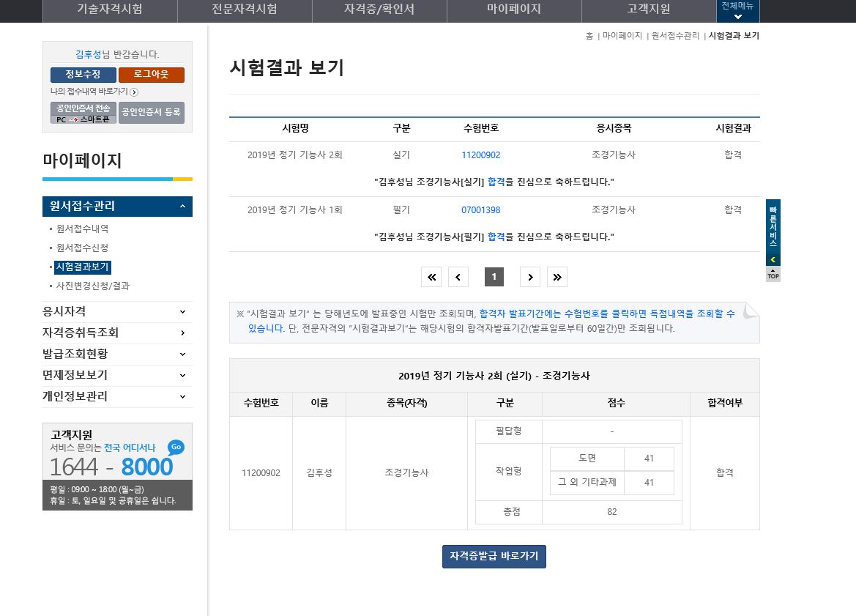
Task: Click arrow icon beside 나의 접수내역 바로가기
Action: (x=134, y=92)
